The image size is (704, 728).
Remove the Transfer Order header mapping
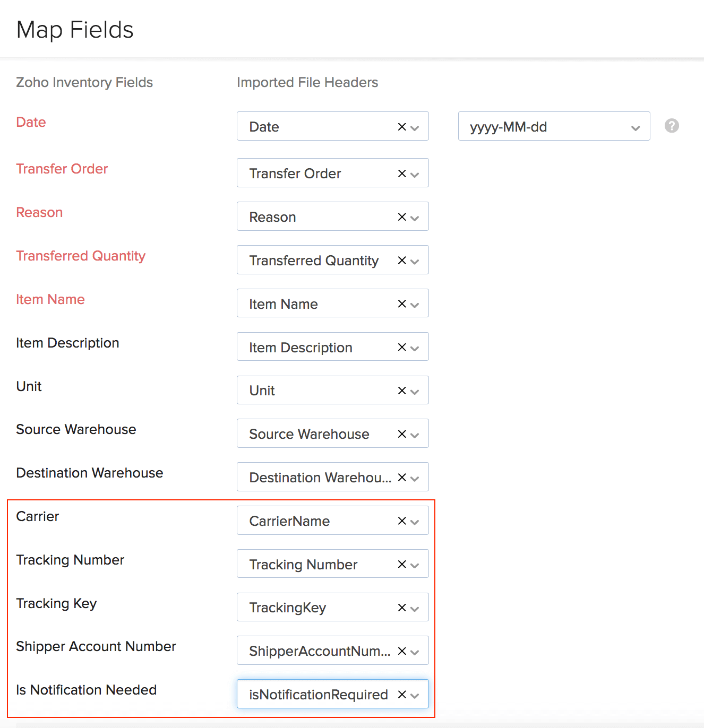point(401,173)
